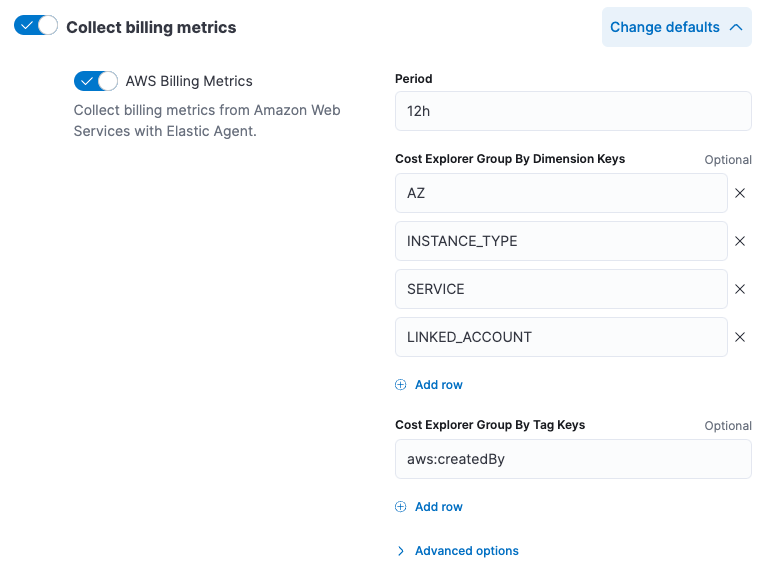Expand Advanced options chevron
This screenshot has width=772, height=573.
tap(401, 551)
